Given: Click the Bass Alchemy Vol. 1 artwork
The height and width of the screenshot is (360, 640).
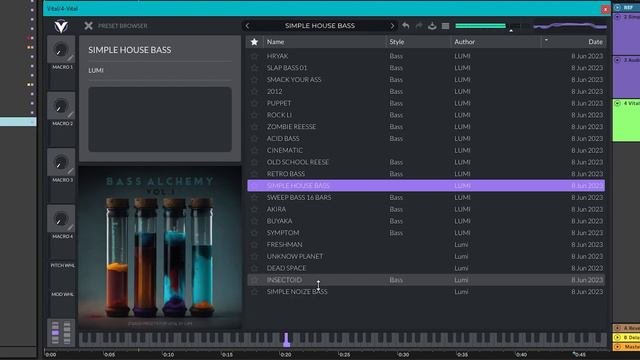Looking at the screenshot, I should pyautogui.click(x=160, y=247).
